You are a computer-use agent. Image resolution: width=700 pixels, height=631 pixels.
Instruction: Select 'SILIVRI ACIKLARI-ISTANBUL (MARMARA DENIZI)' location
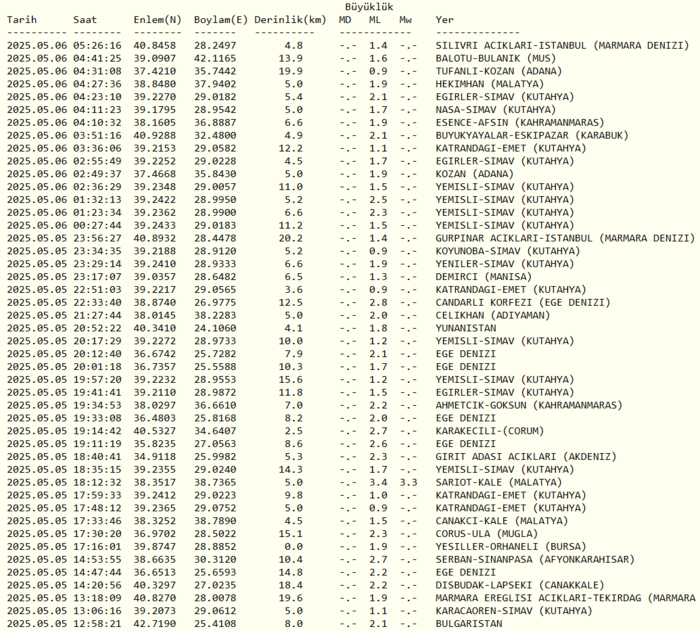[562, 46]
